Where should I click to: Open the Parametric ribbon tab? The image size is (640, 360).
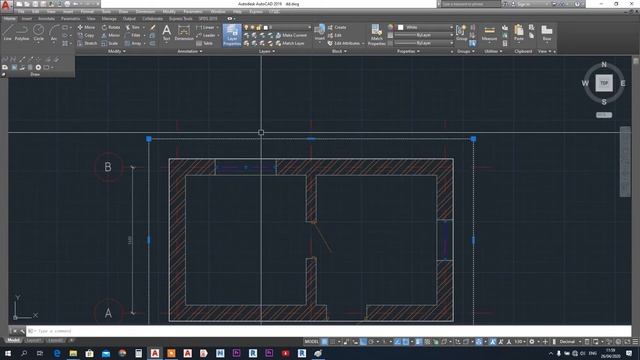click(x=70, y=18)
